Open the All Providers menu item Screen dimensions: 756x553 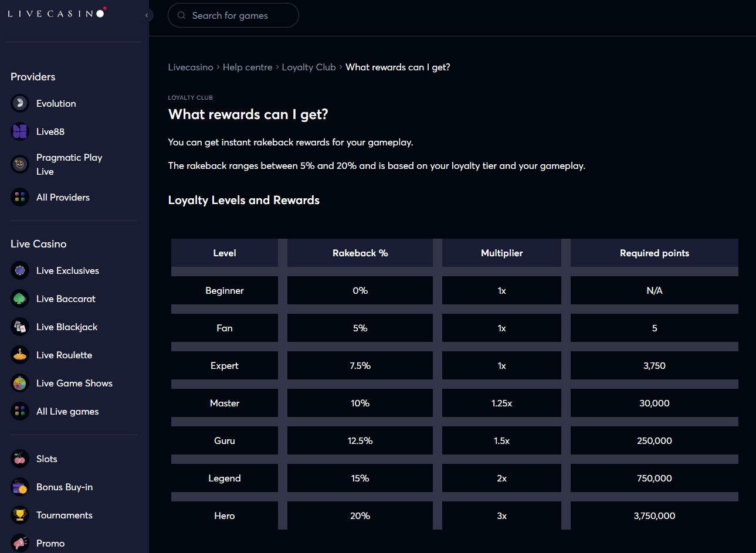(x=63, y=198)
